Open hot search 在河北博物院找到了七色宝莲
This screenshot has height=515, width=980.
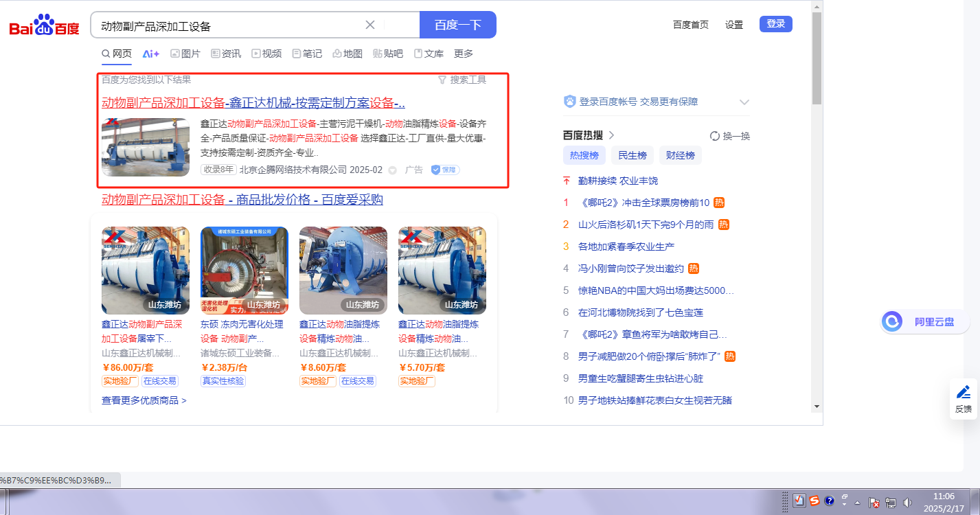pos(641,312)
